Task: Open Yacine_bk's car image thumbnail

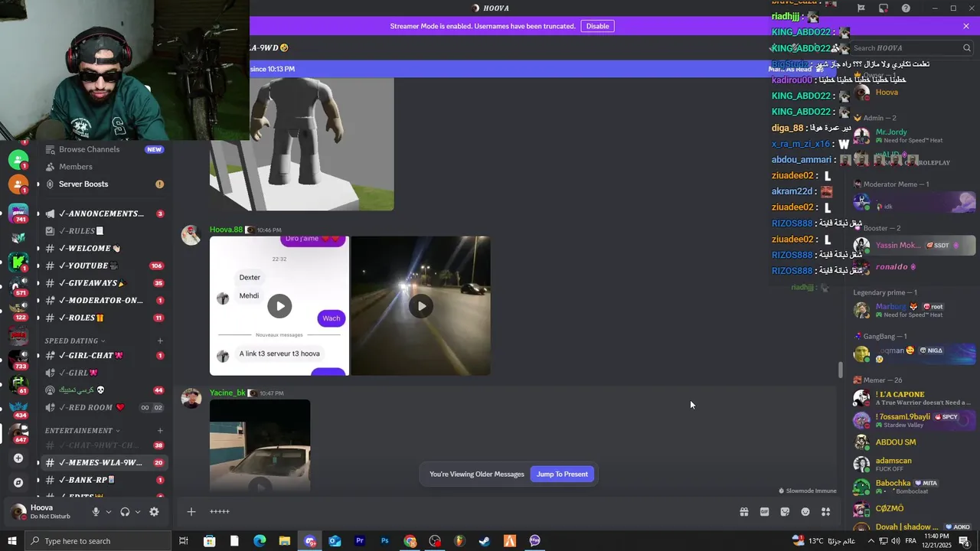Action: [x=260, y=445]
